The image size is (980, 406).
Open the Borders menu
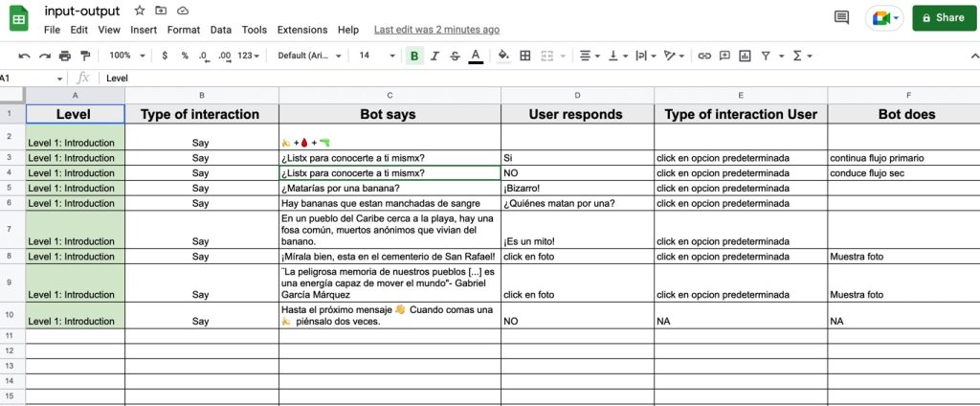[525, 56]
